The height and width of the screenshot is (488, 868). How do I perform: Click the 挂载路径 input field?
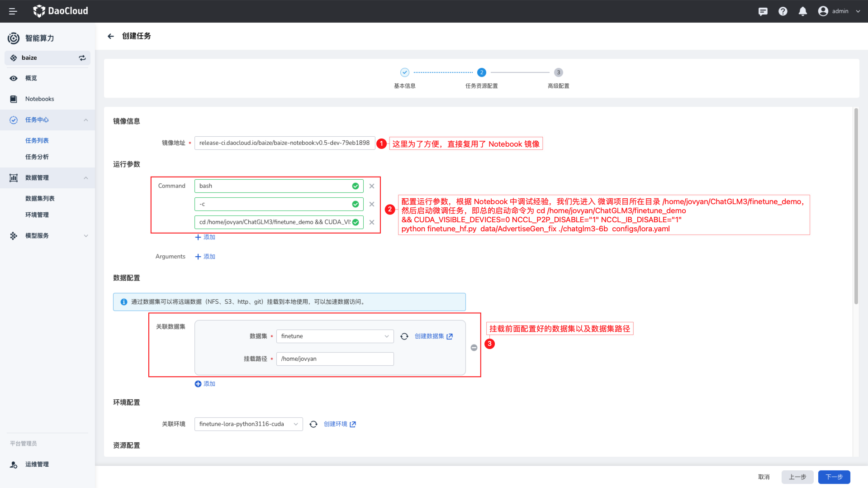pos(335,359)
